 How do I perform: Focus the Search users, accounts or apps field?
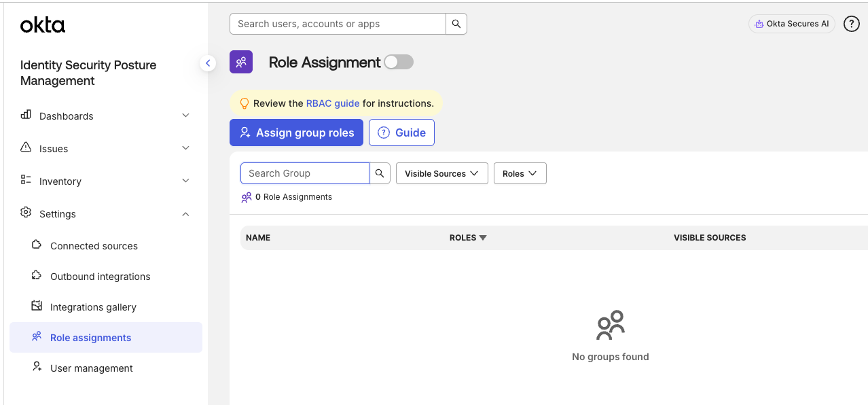click(x=338, y=24)
